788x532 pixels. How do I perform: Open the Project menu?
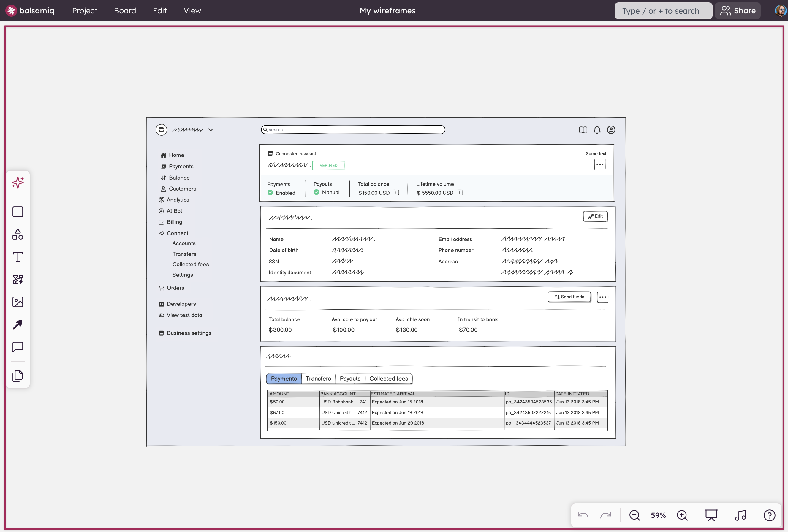pos(84,10)
